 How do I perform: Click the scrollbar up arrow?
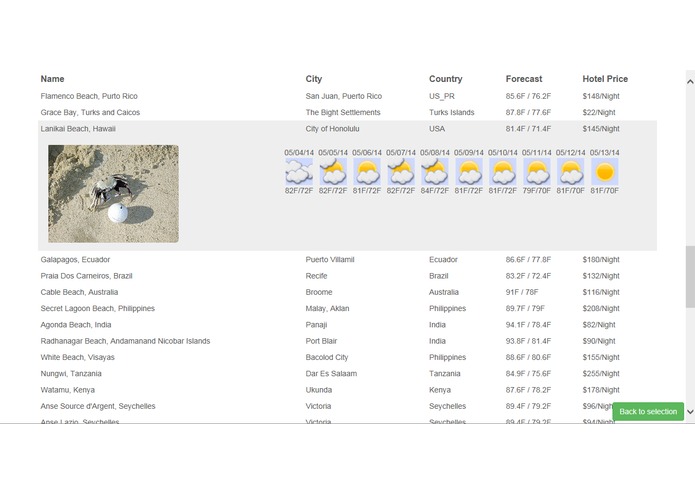690,82
